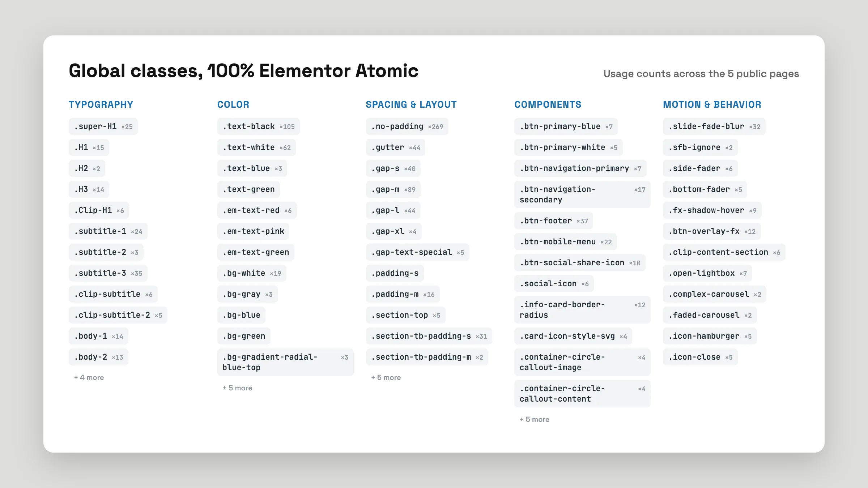Expand '+ 4 more' under Typography

coord(89,377)
